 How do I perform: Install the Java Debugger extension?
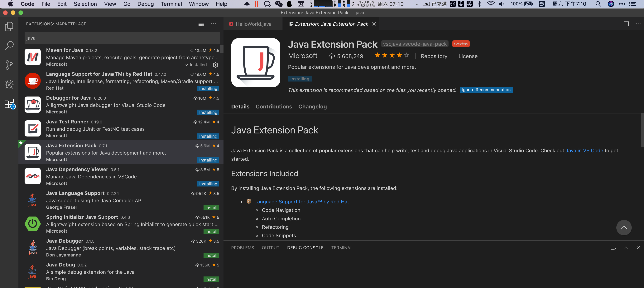tap(211, 255)
